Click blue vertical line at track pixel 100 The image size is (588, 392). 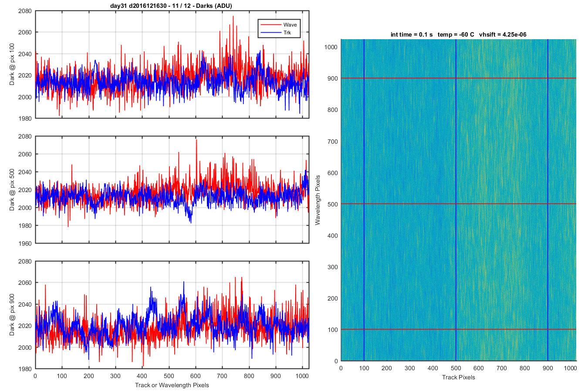364,200
